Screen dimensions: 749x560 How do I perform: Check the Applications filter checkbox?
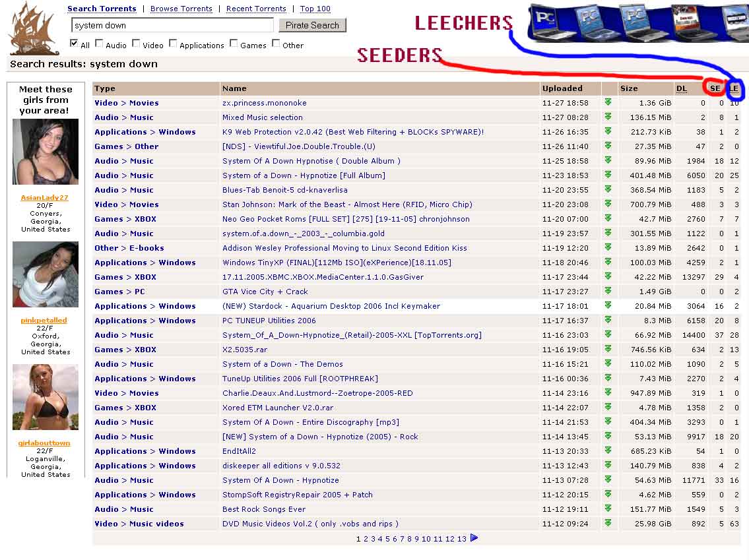point(173,43)
